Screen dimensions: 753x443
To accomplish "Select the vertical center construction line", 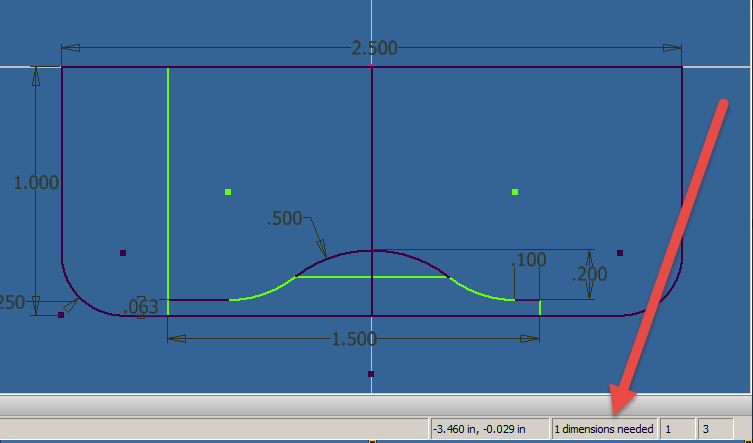I will point(372,192).
